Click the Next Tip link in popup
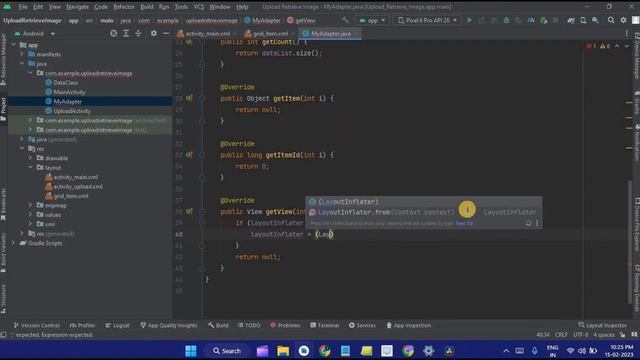 pos(464,223)
